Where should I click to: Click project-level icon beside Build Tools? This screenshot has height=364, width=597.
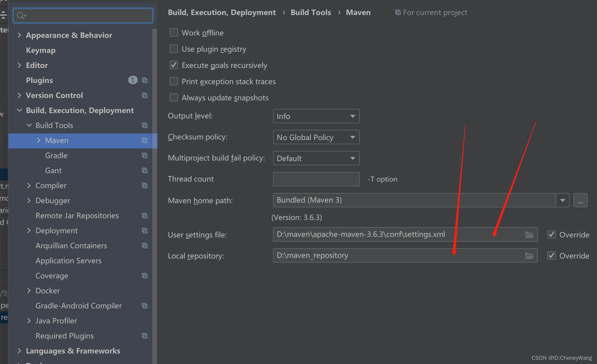(145, 125)
